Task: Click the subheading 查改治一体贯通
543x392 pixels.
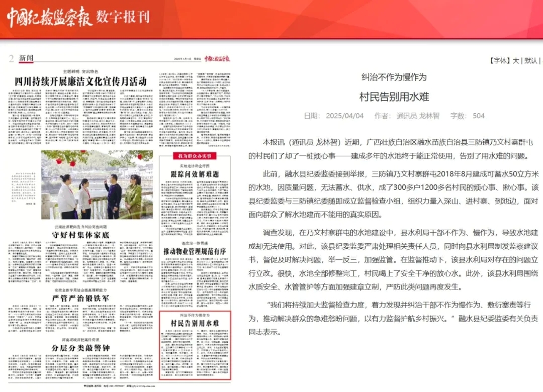Action: pyautogui.click(x=195, y=243)
